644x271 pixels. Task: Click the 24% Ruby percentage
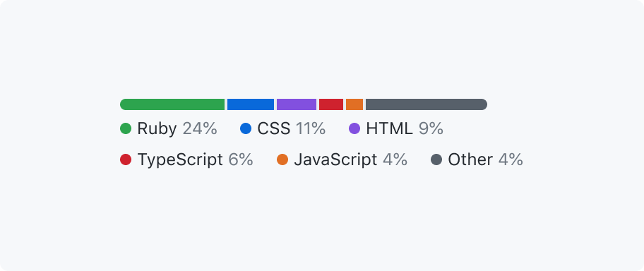point(200,129)
